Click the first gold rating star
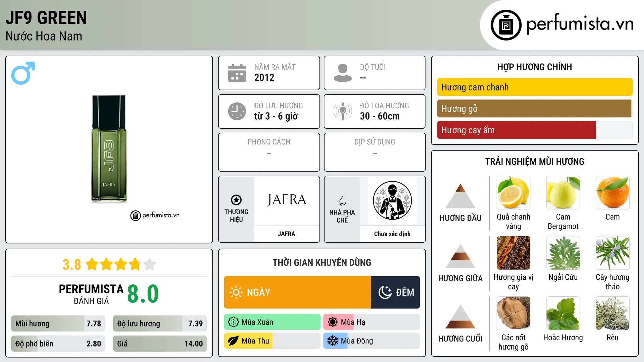Viewport: 644px width, 362px height. point(92,264)
